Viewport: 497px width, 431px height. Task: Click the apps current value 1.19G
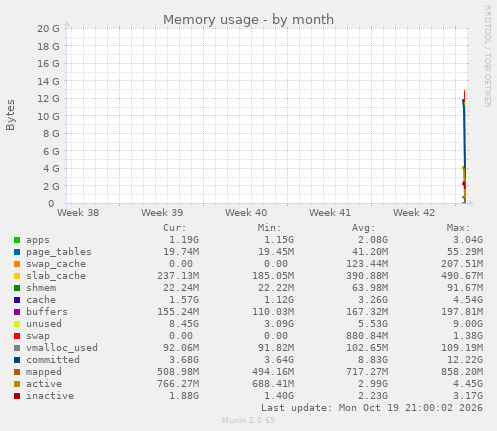click(184, 240)
